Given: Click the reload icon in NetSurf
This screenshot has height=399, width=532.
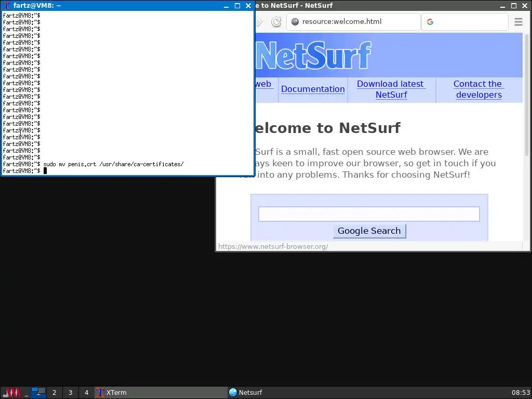Looking at the screenshot, I should (x=276, y=22).
